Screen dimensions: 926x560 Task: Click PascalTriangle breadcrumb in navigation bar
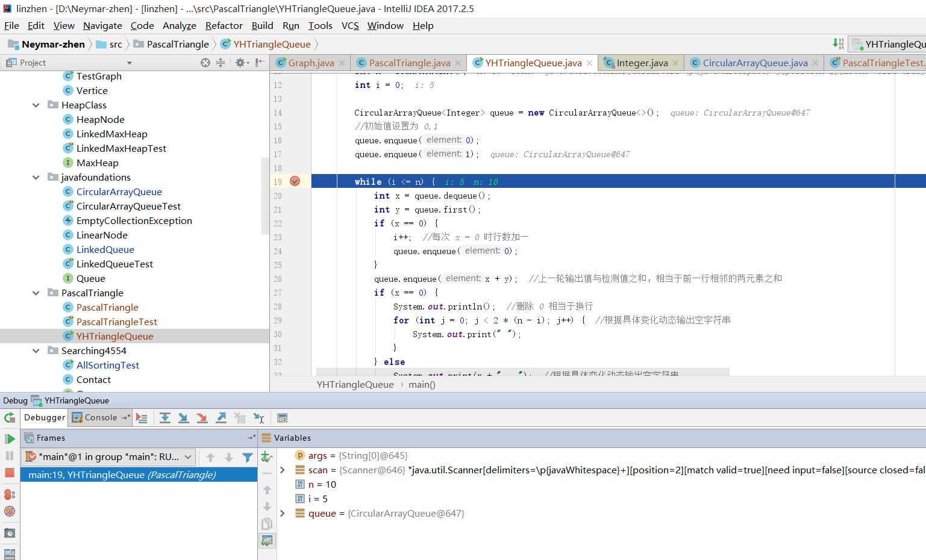(172, 44)
